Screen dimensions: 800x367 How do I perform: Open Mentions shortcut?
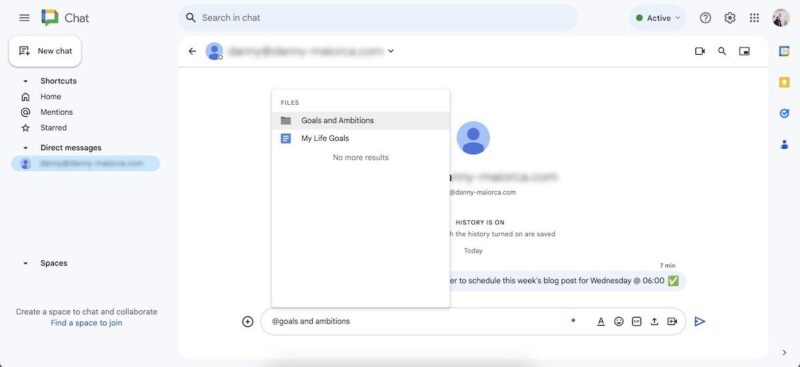tap(57, 112)
